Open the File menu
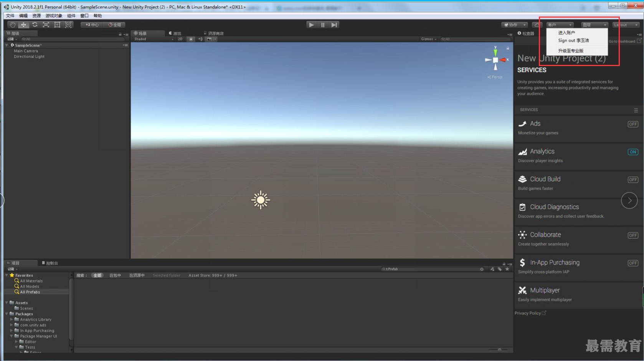Image resolution: width=644 pixels, height=361 pixels. [x=10, y=16]
